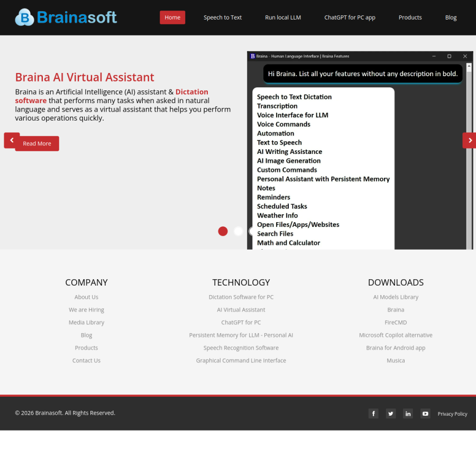
Task: Open Speech to Text menu item
Action: [223, 17]
